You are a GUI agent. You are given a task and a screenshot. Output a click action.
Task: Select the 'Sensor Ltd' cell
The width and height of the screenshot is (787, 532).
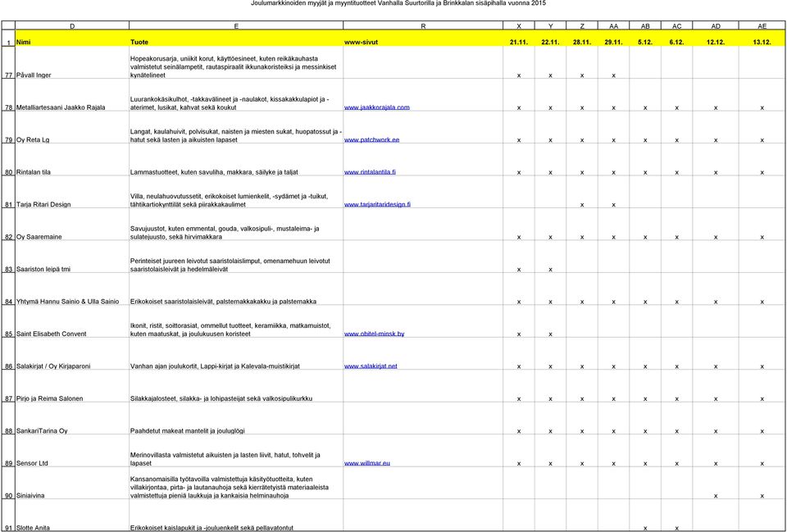point(72,451)
